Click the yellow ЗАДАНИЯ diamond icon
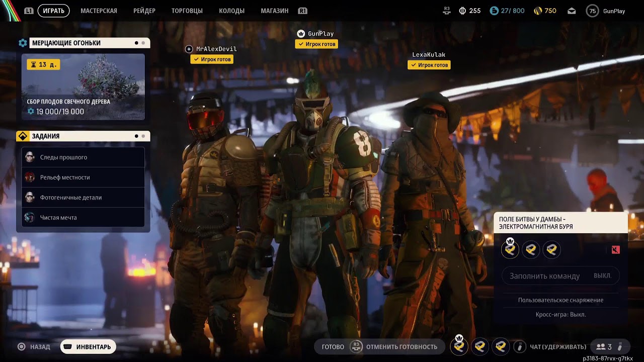This screenshot has width=644, height=362. (x=23, y=136)
